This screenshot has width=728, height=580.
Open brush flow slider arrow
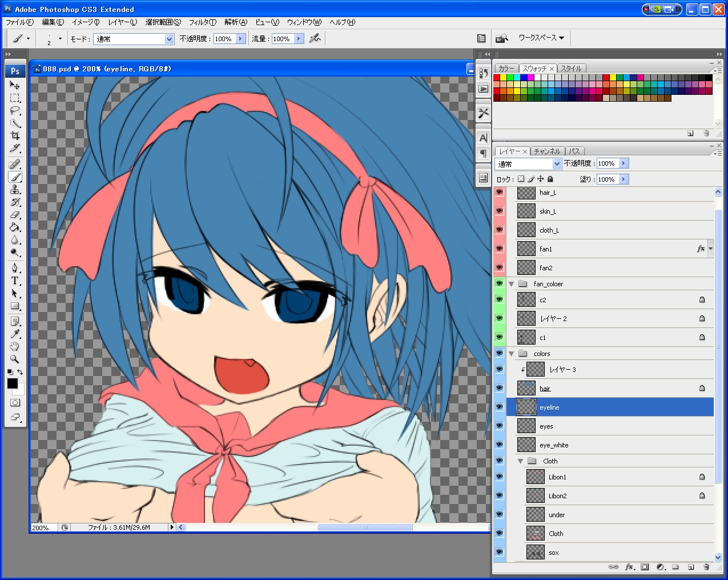299,39
